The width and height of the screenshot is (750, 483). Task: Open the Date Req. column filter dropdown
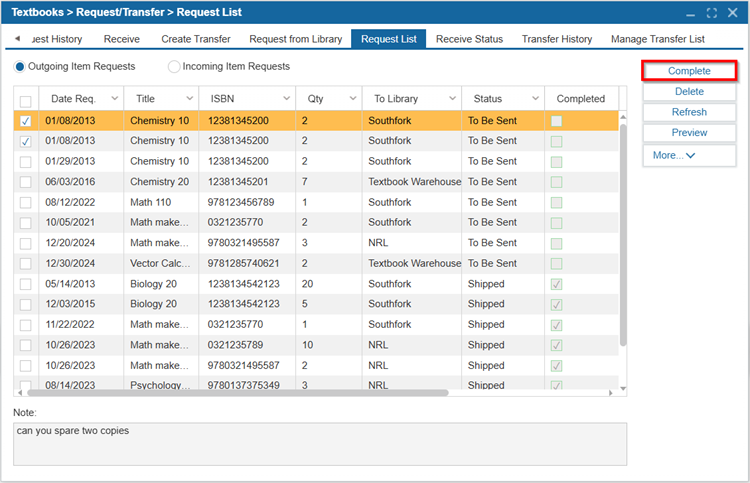(x=115, y=98)
